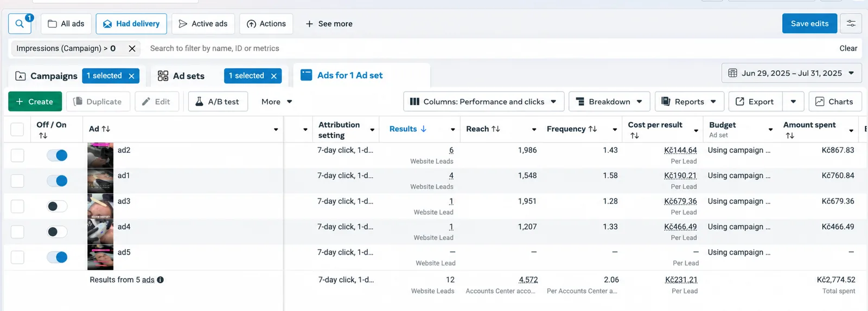Click the Edit button
The width and height of the screenshot is (868, 311).
coord(157,102)
